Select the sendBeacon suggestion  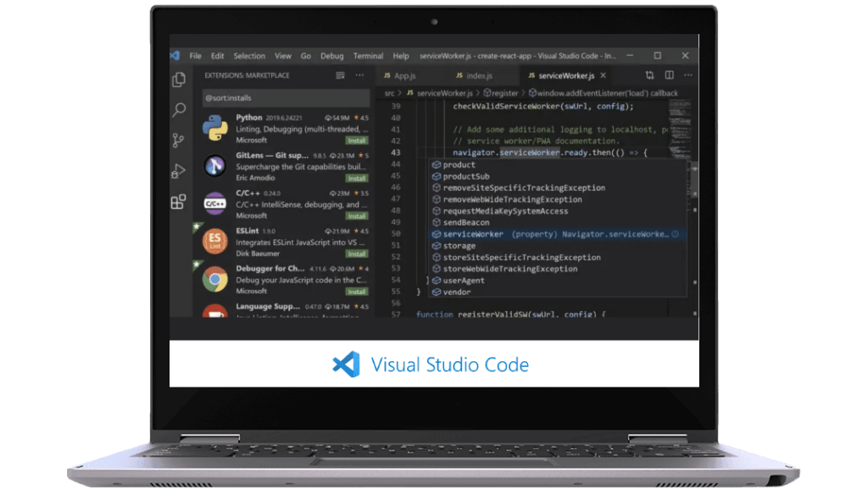558,223
